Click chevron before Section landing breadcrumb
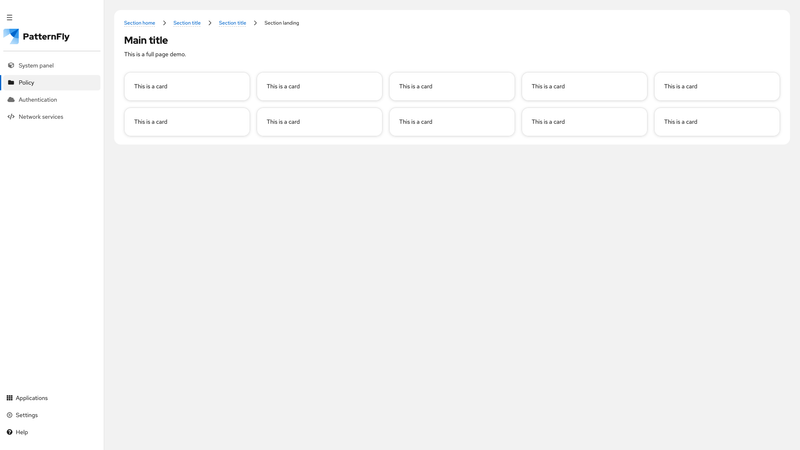Image resolution: width=800 pixels, height=450 pixels. tap(255, 23)
